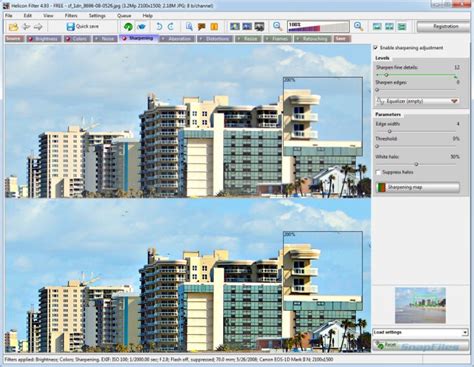Undo the last change
The image size is (474, 367).
pos(159,27)
